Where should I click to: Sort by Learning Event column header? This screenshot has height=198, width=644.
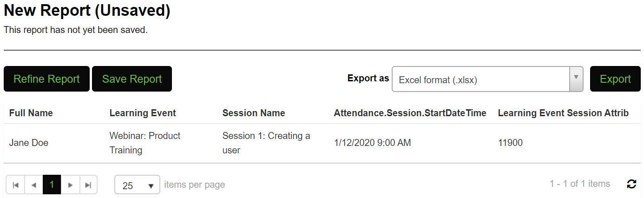point(143,113)
